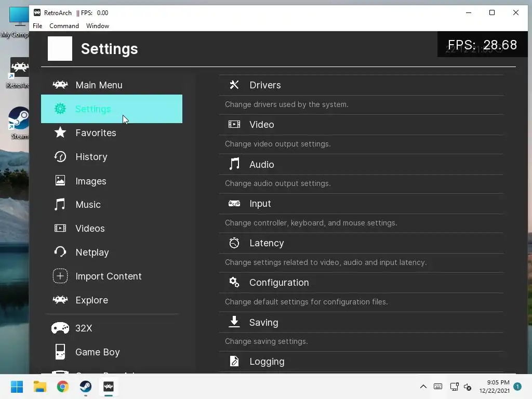Image resolution: width=532 pixels, height=399 pixels.
Task: Click the Netplay headset icon
Action: tap(60, 252)
